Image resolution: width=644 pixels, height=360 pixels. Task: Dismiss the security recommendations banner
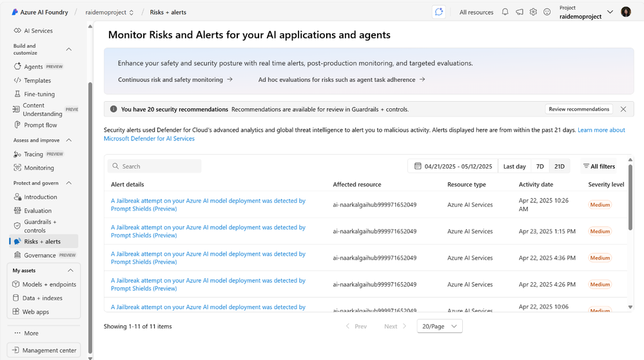(623, 109)
